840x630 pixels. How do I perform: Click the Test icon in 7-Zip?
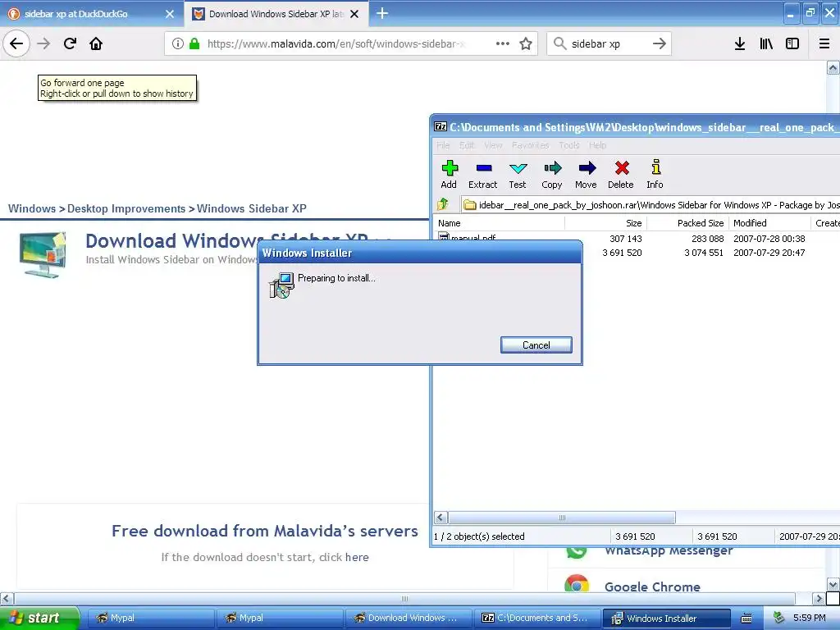click(518, 175)
